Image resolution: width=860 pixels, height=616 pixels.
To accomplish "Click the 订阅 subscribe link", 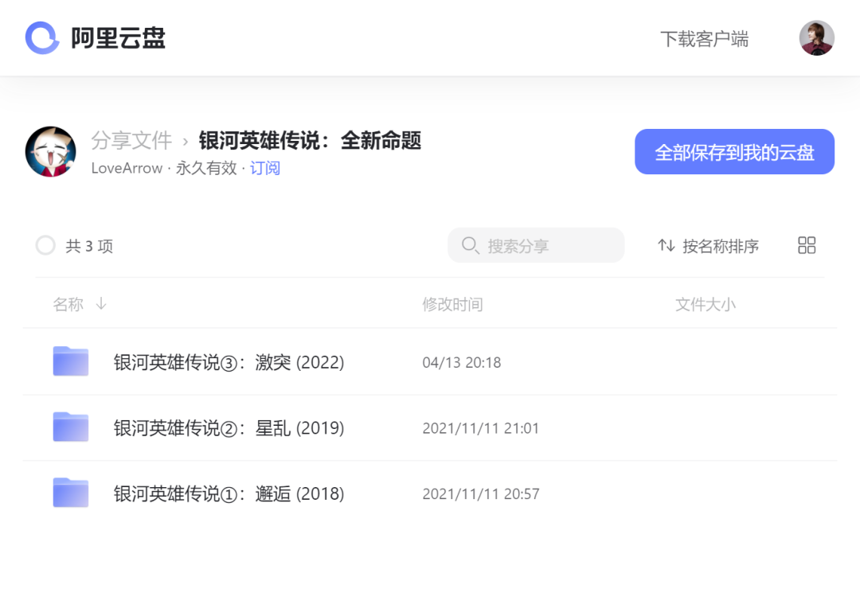I will point(265,168).
